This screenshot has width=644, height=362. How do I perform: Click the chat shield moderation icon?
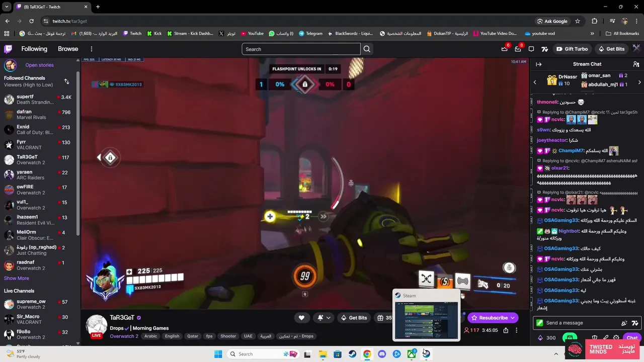(595, 338)
